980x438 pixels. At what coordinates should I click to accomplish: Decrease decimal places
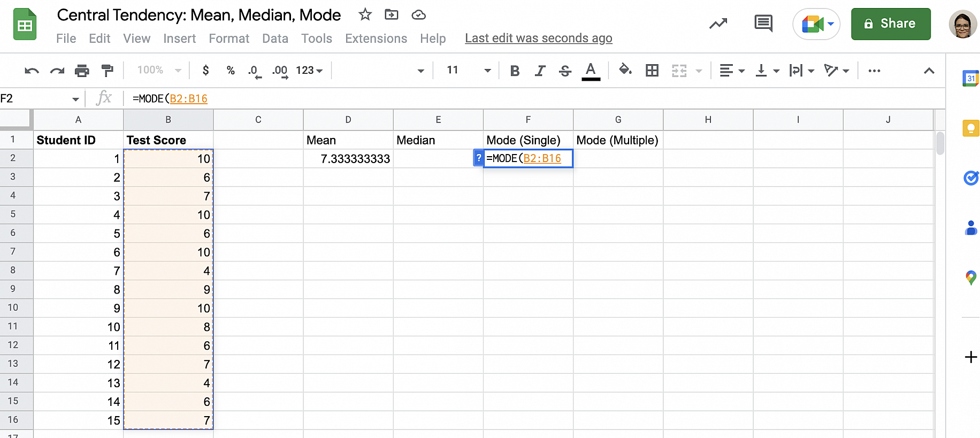[254, 71]
